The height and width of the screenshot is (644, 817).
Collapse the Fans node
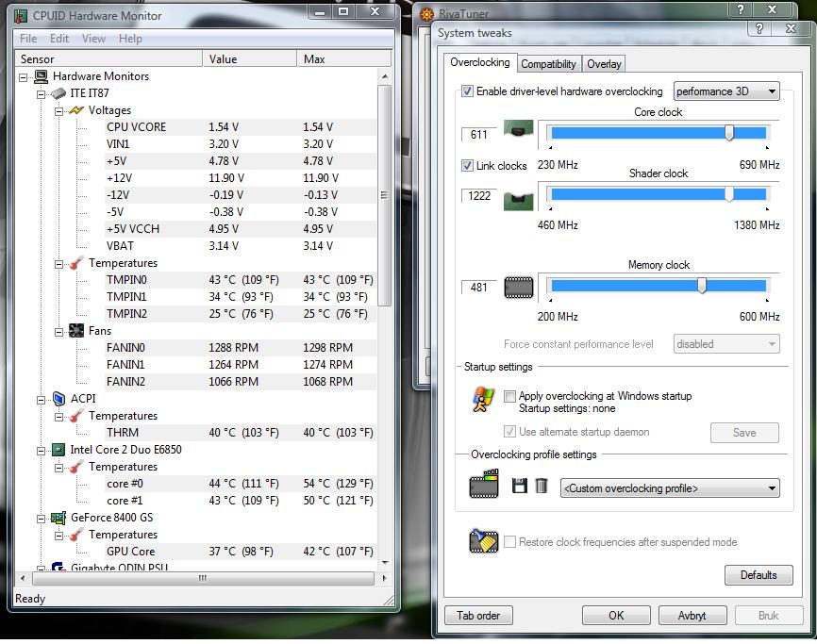tap(58, 332)
